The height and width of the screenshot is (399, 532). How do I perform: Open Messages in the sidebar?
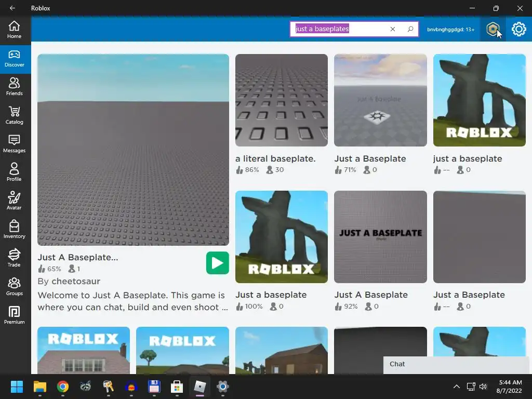coord(14,144)
